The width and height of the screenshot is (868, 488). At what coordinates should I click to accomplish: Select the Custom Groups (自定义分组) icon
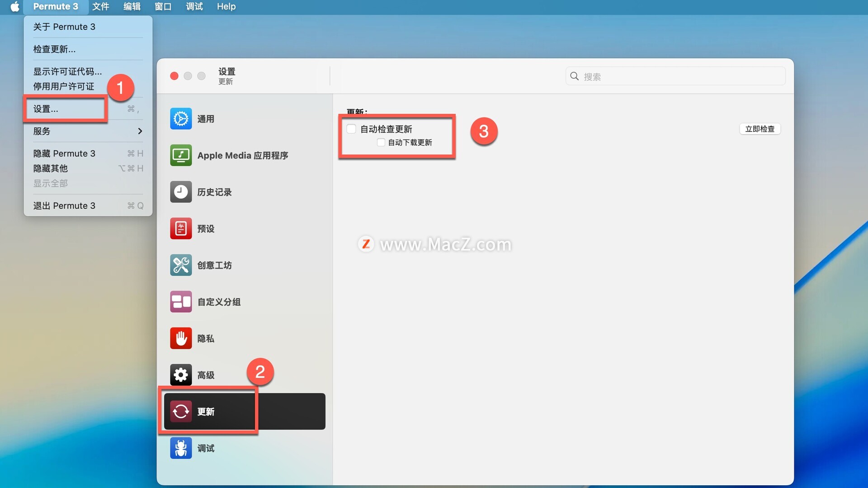coord(181,302)
